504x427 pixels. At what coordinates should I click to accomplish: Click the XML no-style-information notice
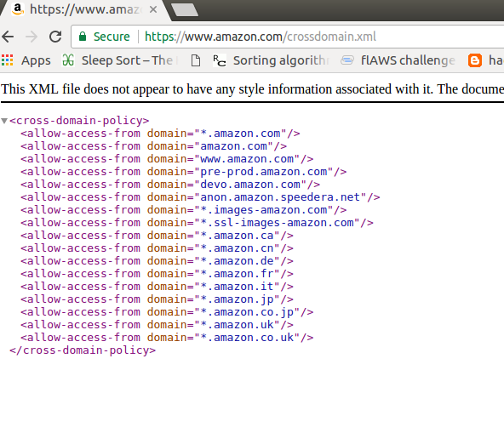point(252,89)
